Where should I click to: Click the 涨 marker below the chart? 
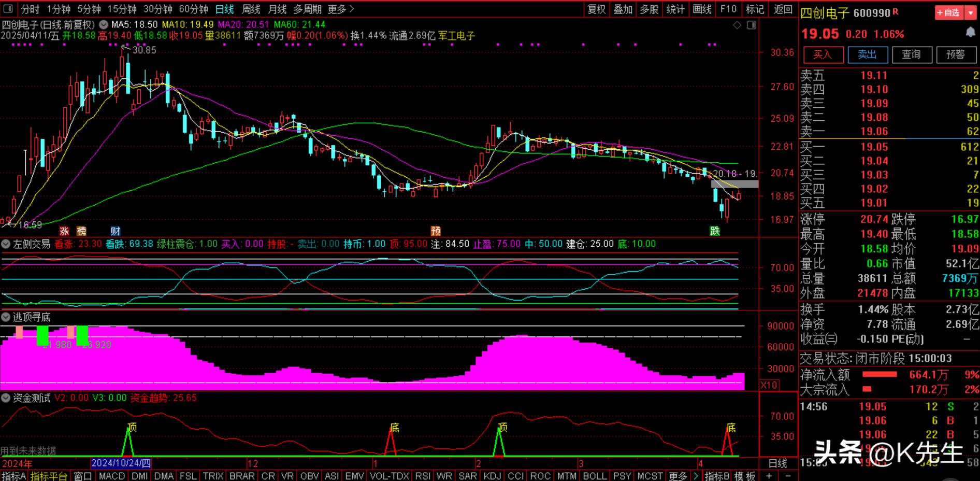64,231
